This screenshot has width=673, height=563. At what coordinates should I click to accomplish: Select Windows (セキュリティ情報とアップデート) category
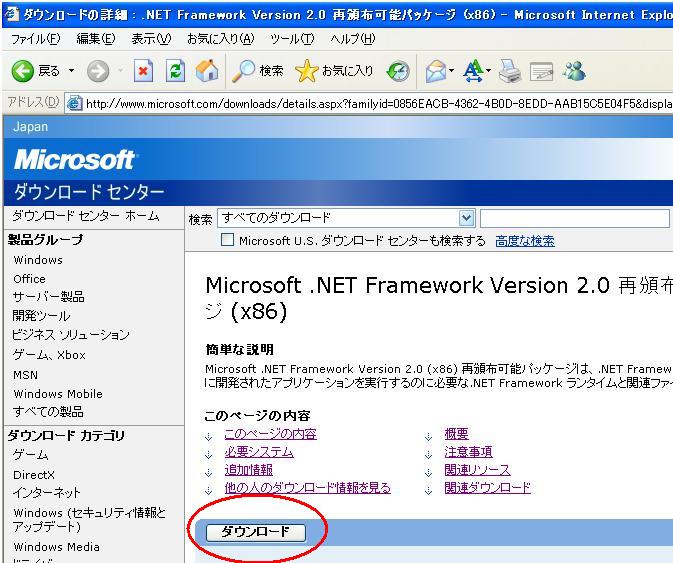[x=89, y=520]
